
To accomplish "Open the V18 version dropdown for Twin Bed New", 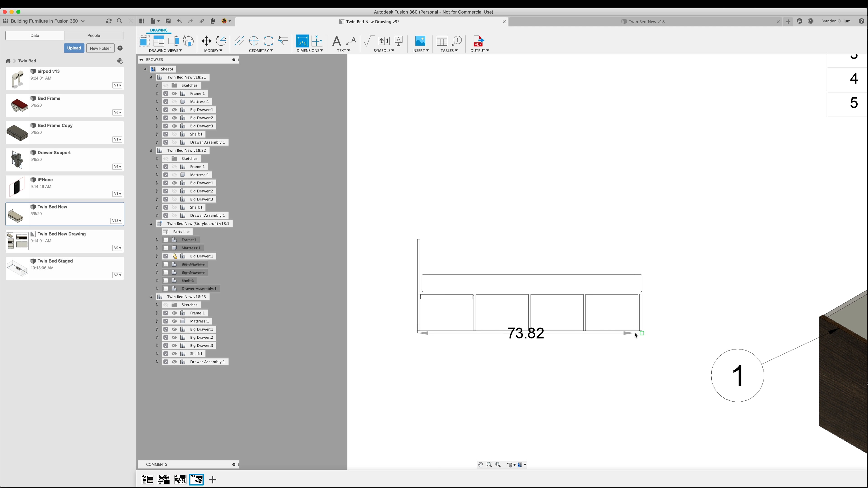I will (116, 221).
